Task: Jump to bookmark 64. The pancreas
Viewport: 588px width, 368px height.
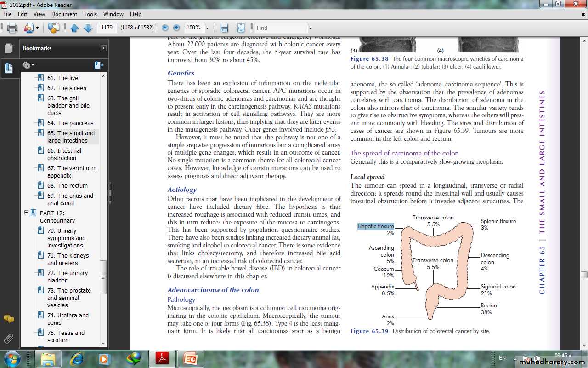Action: (70, 123)
